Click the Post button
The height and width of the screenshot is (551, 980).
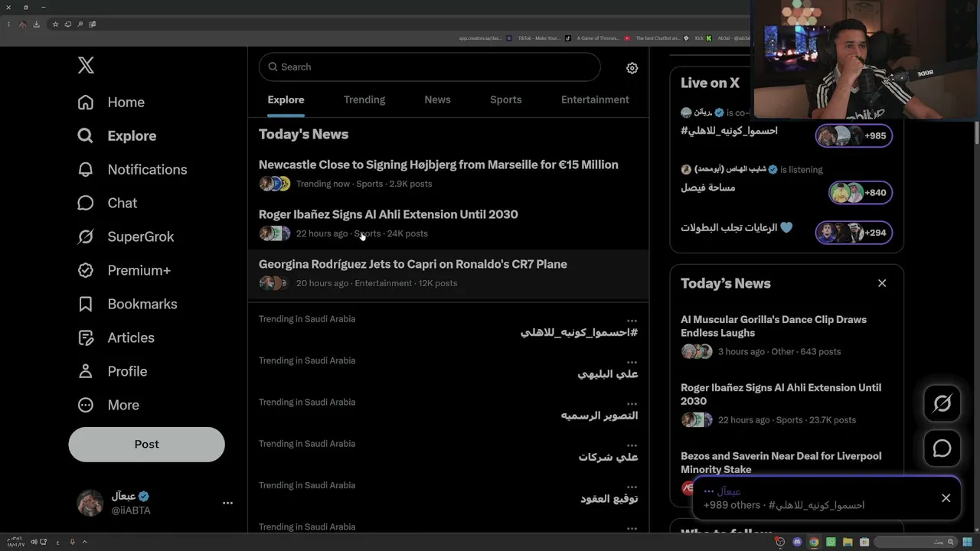(146, 444)
